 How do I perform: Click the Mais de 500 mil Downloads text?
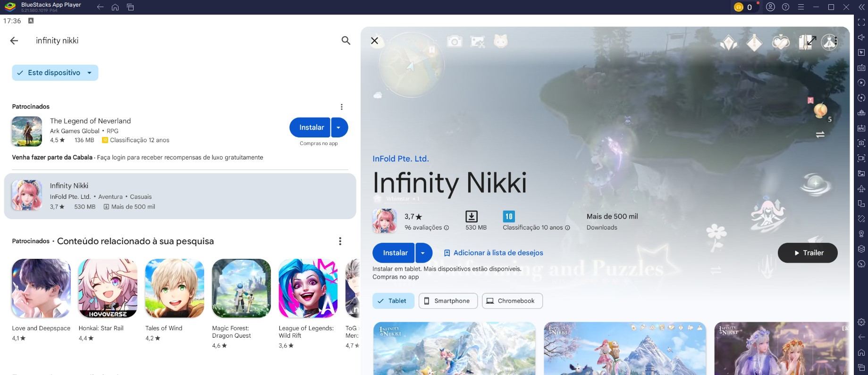(612, 222)
